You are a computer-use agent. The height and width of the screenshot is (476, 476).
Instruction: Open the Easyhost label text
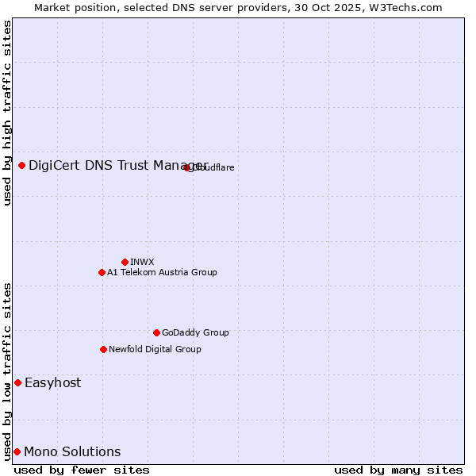52,382
